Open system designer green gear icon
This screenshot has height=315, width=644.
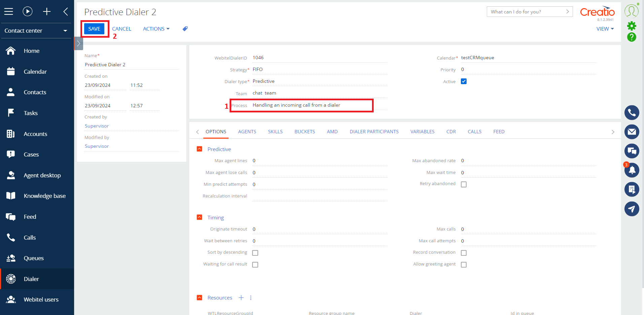click(632, 26)
